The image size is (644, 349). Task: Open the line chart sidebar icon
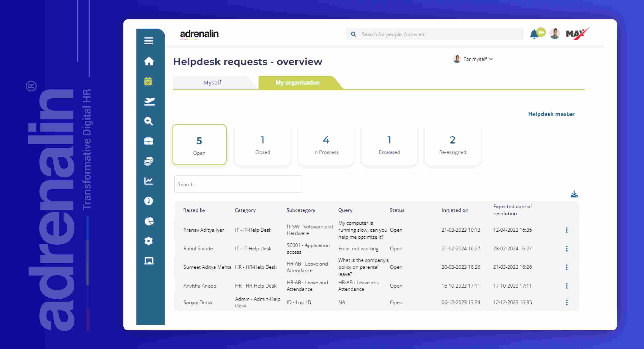[149, 181]
